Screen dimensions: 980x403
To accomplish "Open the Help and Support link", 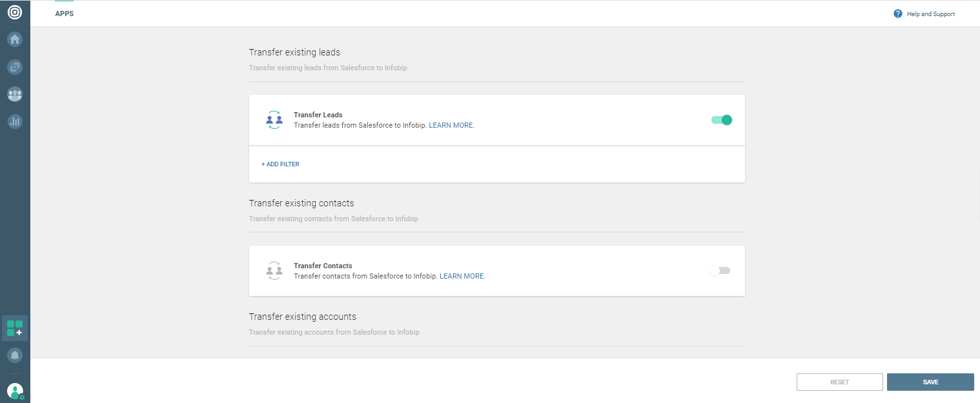I will [930, 14].
